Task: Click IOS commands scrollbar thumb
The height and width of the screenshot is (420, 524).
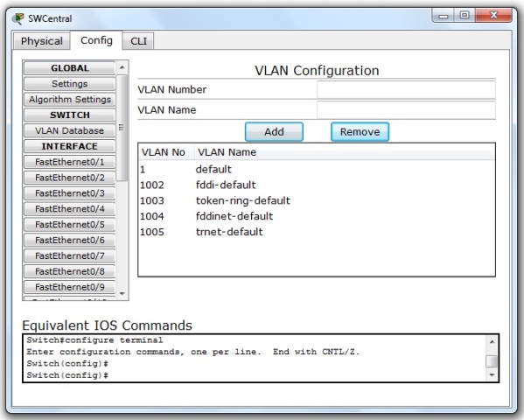Action: 492,361
